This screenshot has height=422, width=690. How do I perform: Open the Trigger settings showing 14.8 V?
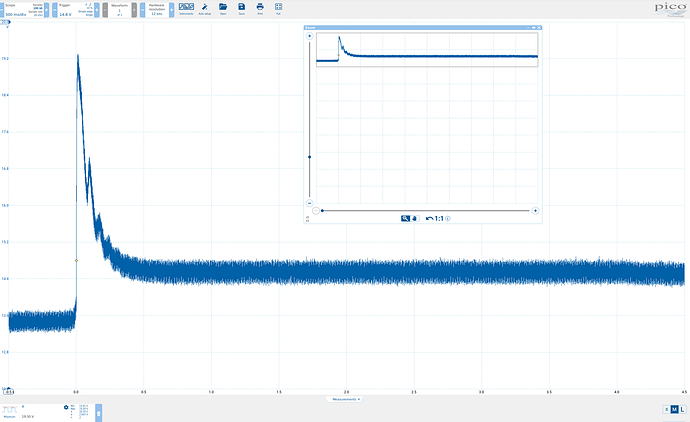76,10
